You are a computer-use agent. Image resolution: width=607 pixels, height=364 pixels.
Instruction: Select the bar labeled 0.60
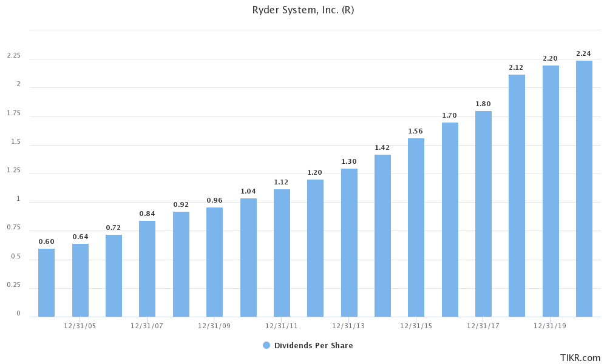45,282
